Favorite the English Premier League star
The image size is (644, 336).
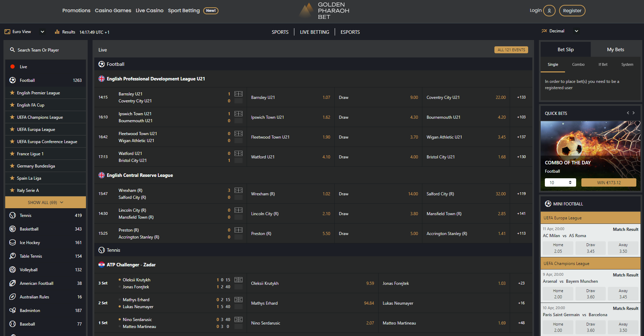[x=12, y=93]
